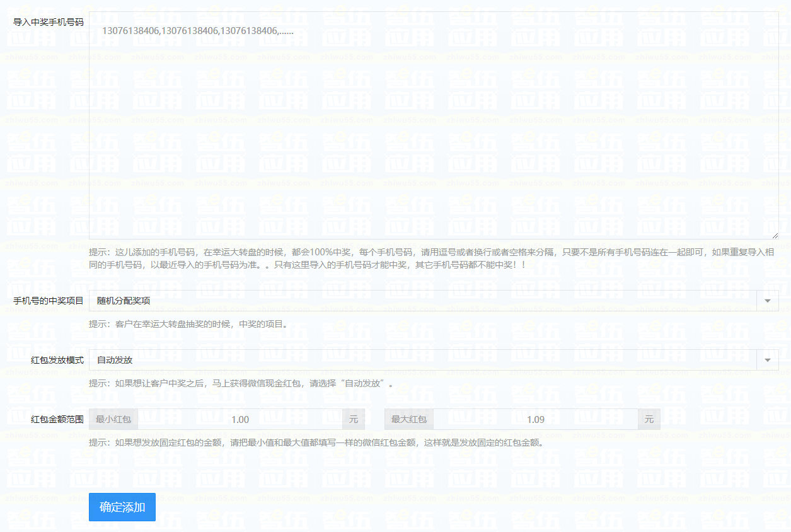Screen dimensions: 791x532
Task: Click the 最大红包 prefix label
Action: [x=409, y=419]
